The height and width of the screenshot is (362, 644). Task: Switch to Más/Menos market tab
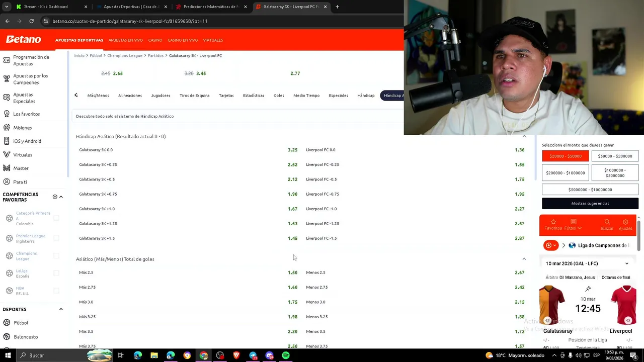(98, 96)
